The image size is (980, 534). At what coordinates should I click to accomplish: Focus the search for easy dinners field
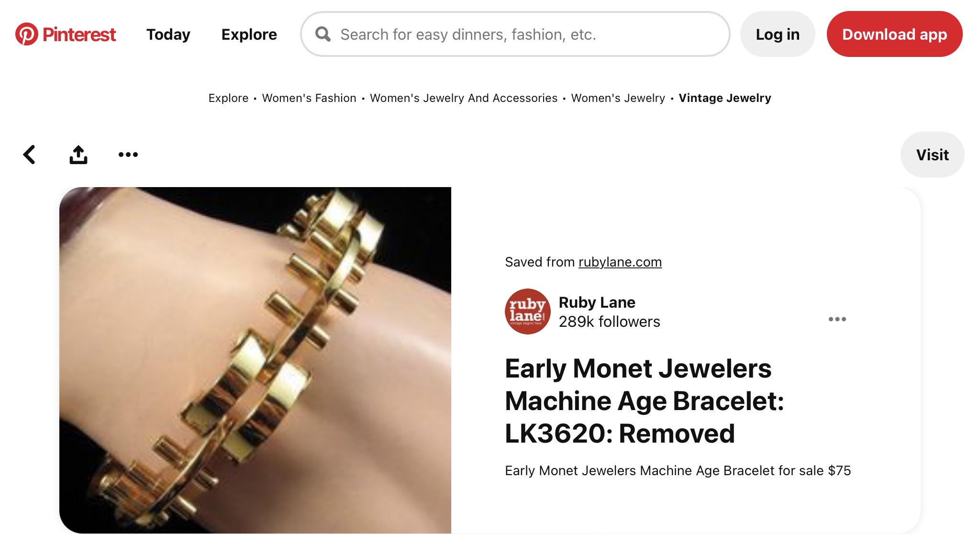(x=515, y=34)
